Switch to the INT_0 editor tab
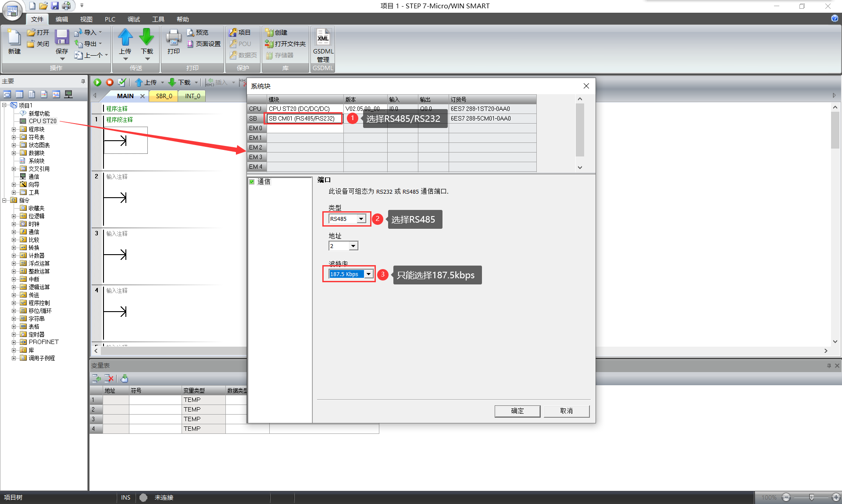The width and height of the screenshot is (842, 504). coord(193,96)
